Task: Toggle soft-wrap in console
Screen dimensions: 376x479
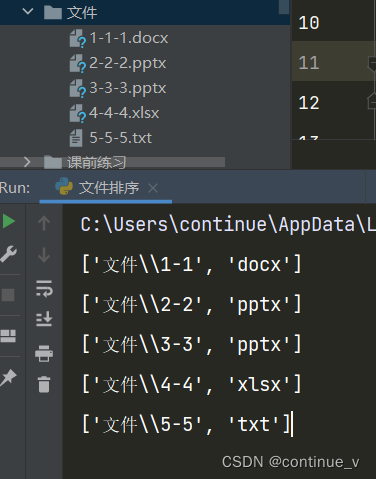Action: 44,288
